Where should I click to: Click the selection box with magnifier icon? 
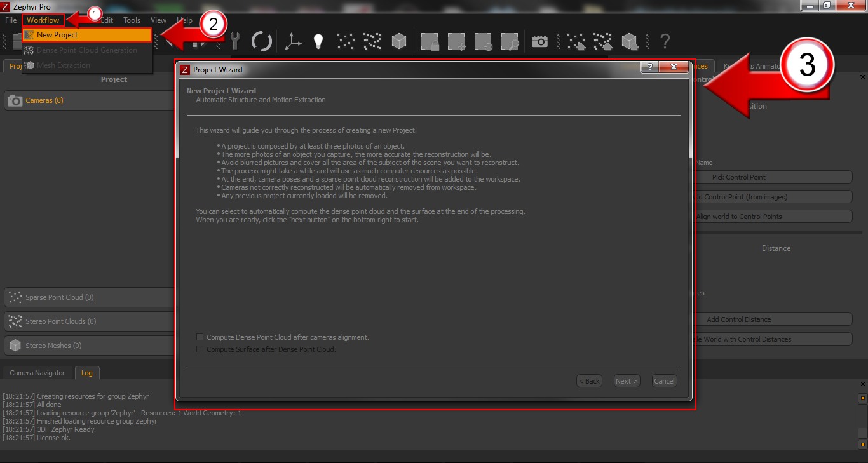(510, 42)
